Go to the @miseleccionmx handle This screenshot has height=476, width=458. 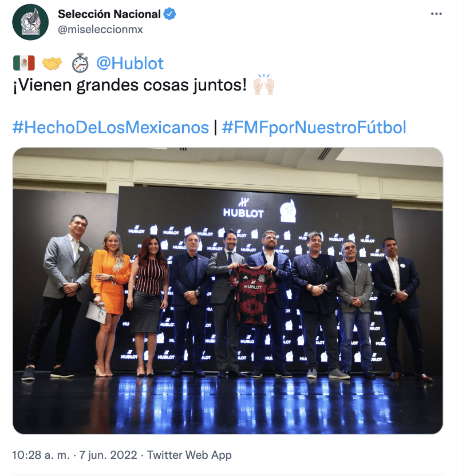coord(100,29)
